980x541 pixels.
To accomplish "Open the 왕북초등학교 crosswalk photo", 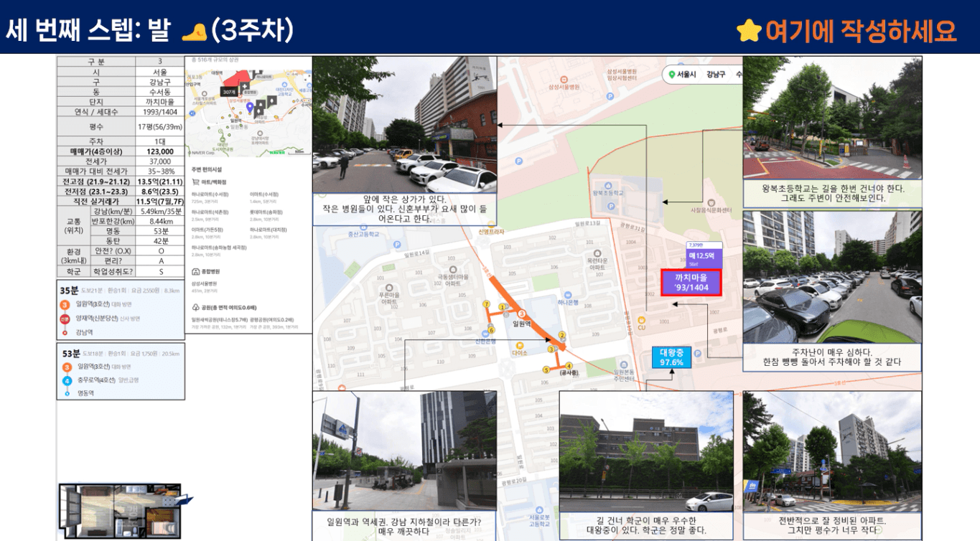I will pyautogui.click(x=832, y=117).
